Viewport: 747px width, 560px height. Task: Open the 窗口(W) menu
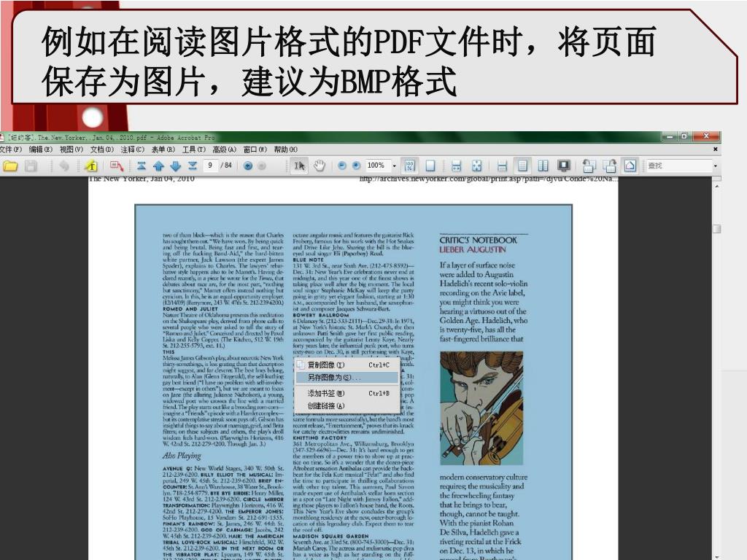tap(255, 149)
